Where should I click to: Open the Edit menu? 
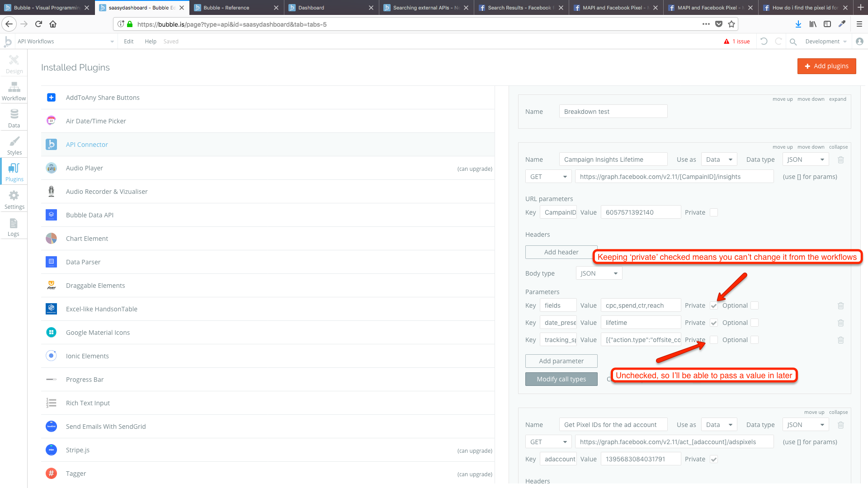pos(128,42)
